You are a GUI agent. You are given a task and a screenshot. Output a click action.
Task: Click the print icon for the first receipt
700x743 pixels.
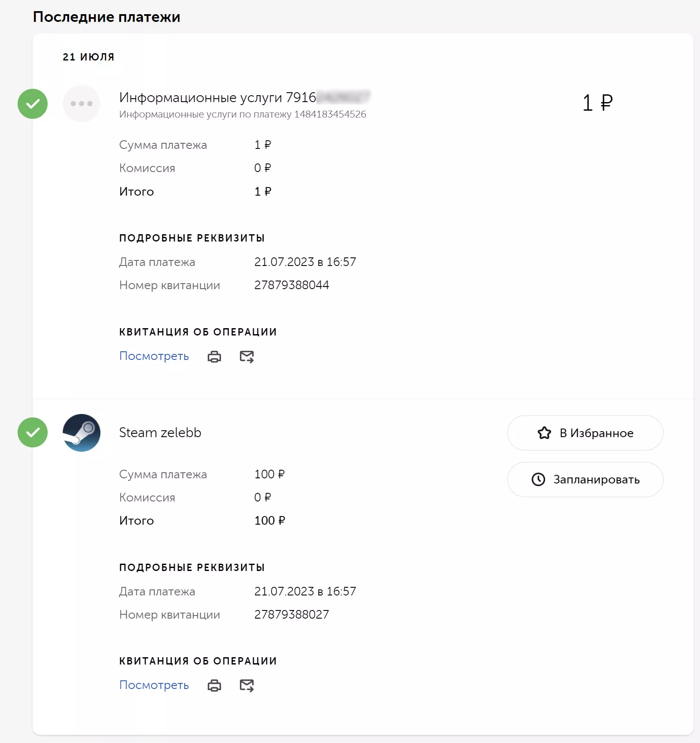pyautogui.click(x=214, y=356)
